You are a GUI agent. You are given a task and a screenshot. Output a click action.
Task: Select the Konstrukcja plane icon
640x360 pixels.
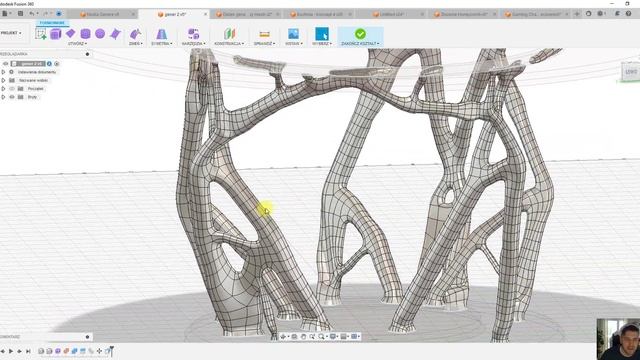[x=229, y=34]
